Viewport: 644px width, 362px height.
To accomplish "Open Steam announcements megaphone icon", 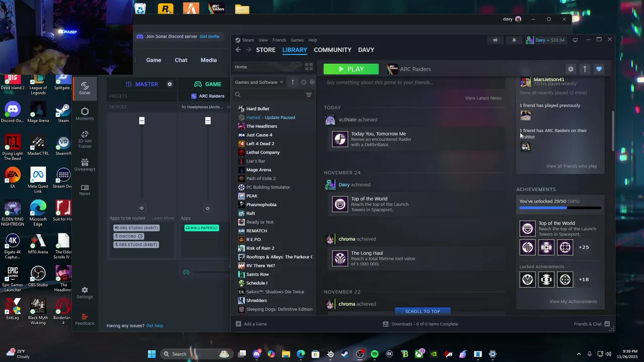I will 495,40.
